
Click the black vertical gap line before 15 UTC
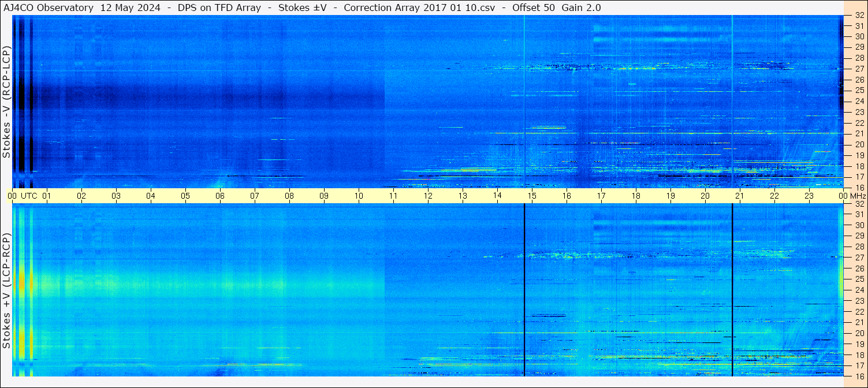pyautogui.click(x=524, y=290)
